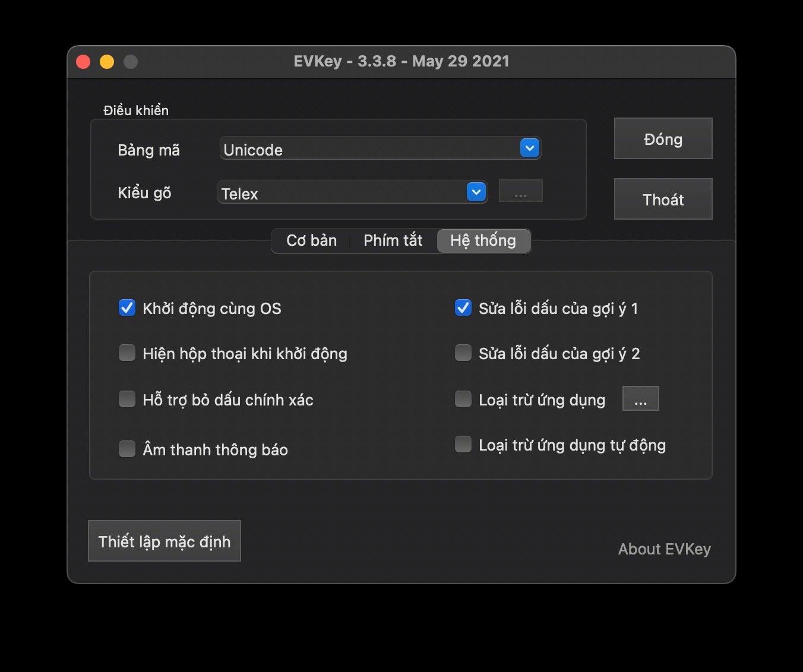Open the Bảng mã dropdown showing Unicode
The width and height of the screenshot is (803, 672).
(529, 148)
